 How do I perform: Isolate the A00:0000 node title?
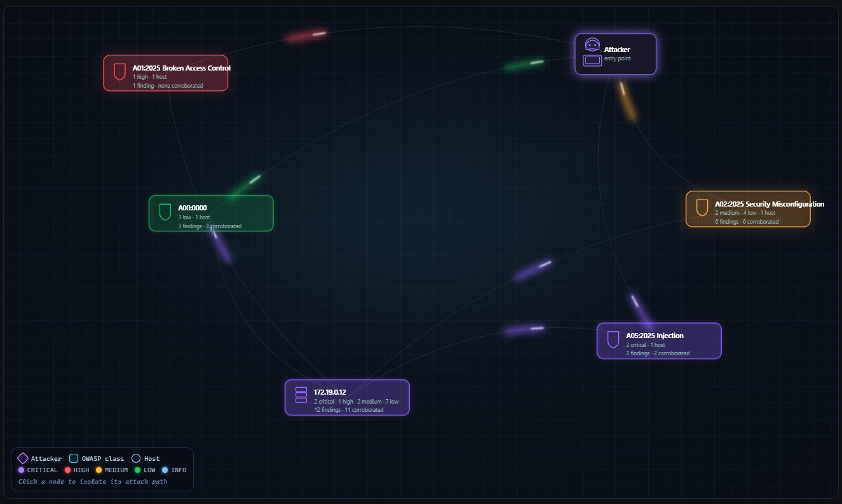193,208
